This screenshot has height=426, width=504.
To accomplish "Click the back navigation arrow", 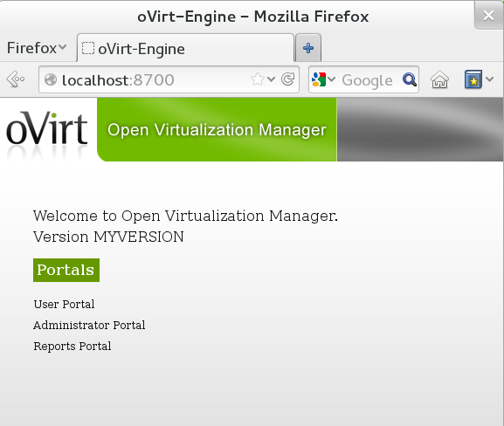I will point(15,79).
